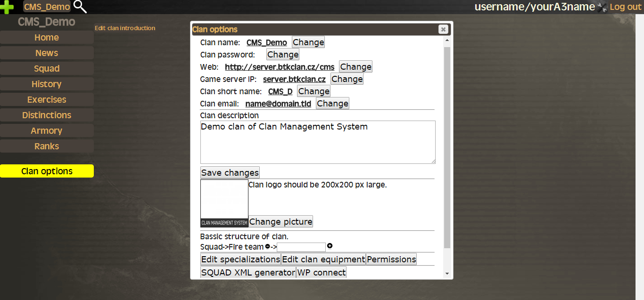This screenshot has height=300, width=644.
Task: Click the green plus icon in top bar
Action: point(7,7)
